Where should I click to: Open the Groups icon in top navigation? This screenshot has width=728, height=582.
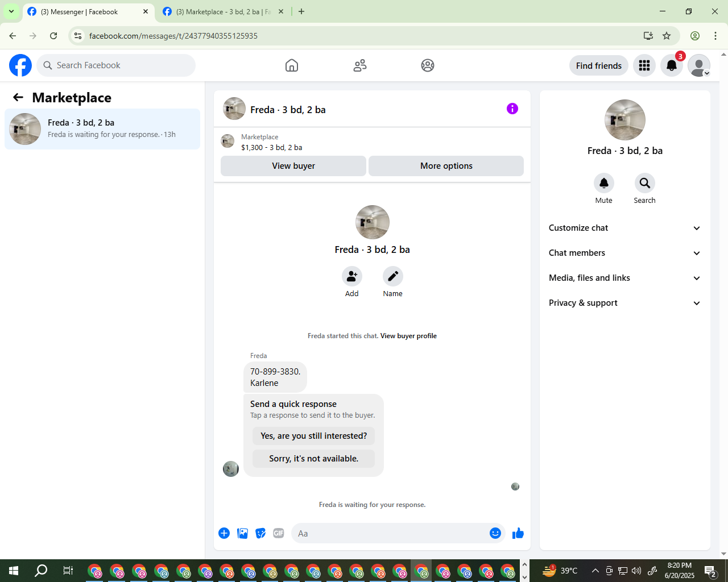tap(428, 65)
